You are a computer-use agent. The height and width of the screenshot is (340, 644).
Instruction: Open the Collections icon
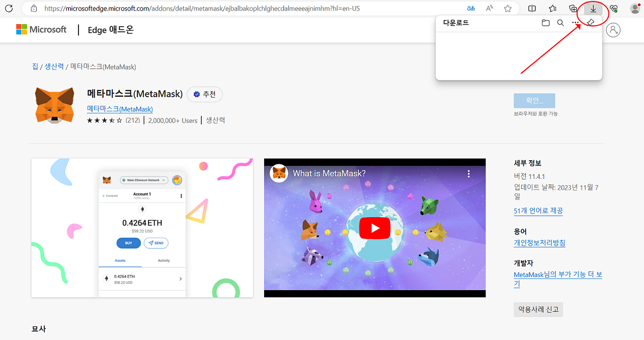pyautogui.click(x=573, y=9)
